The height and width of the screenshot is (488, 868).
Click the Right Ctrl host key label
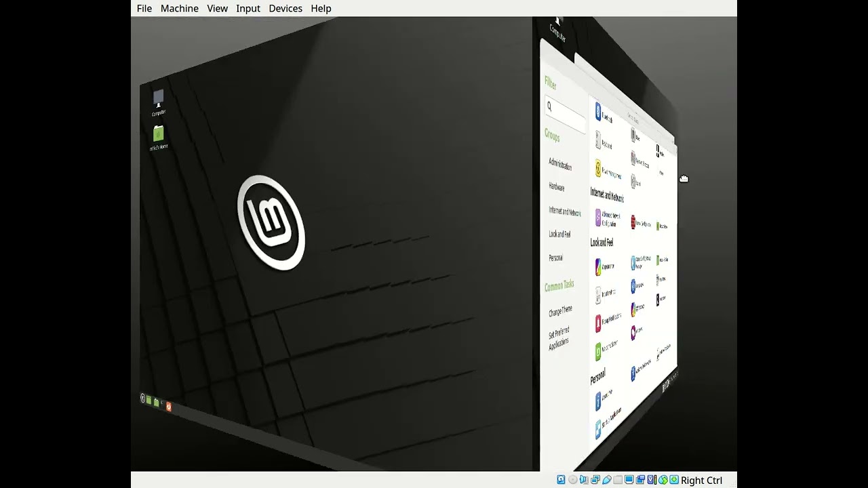[x=701, y=480]
